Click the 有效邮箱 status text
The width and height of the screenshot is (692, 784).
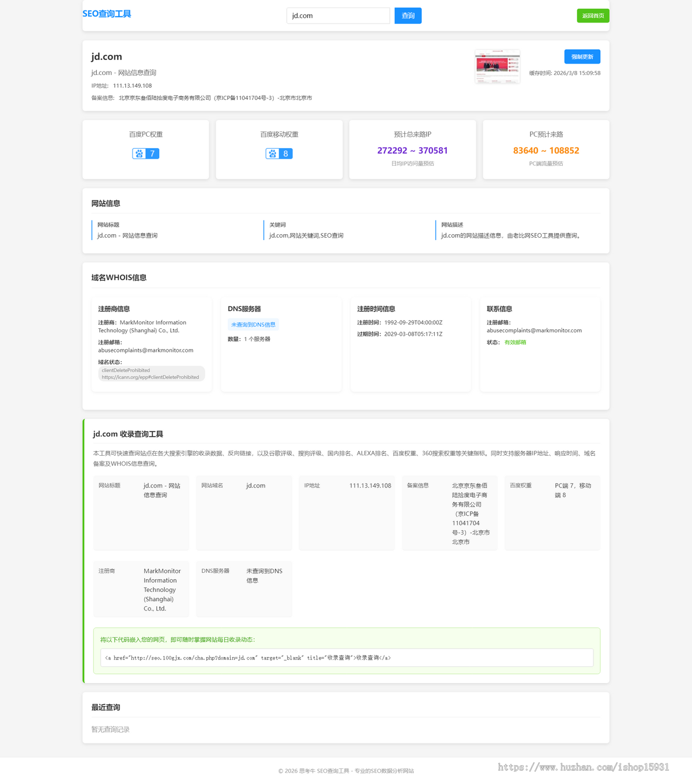(x=515, y=342)
